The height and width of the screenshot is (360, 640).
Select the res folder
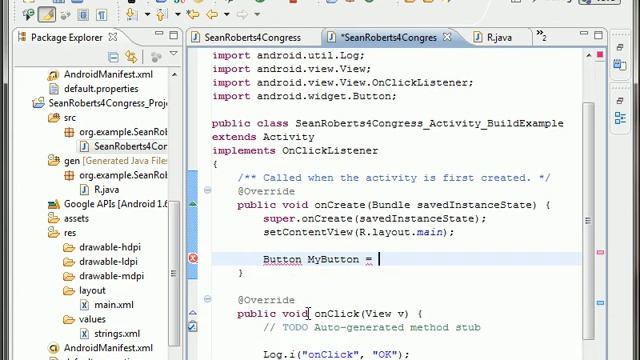coord(62,233)
